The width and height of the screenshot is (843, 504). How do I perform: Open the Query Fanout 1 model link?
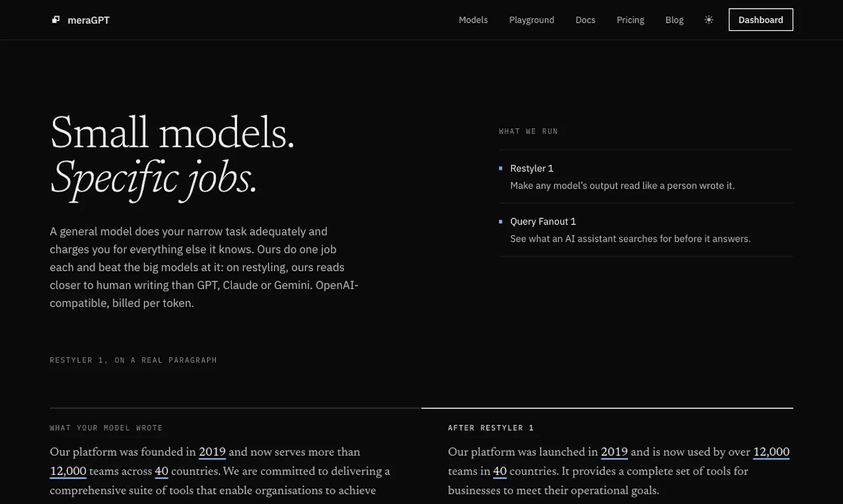543,221
